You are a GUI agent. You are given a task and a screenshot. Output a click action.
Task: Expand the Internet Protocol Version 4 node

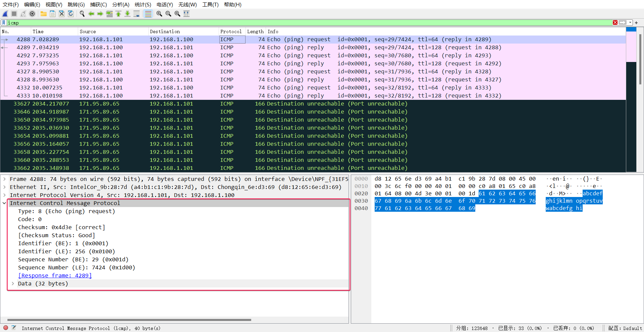[4, 195]
